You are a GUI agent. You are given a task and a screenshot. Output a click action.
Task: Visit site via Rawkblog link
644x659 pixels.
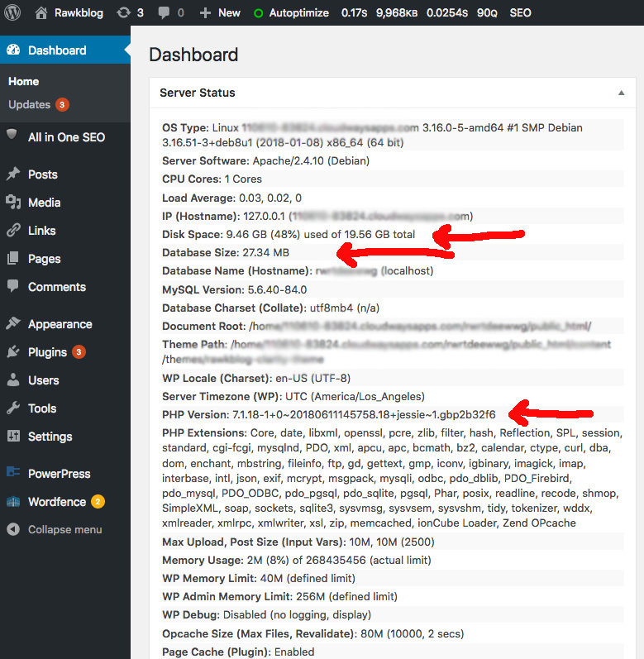[x=79, y=13]
